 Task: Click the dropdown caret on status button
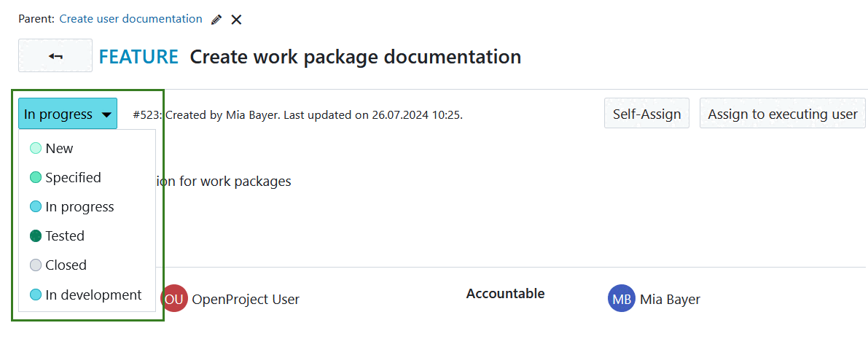tap(106, 114)
